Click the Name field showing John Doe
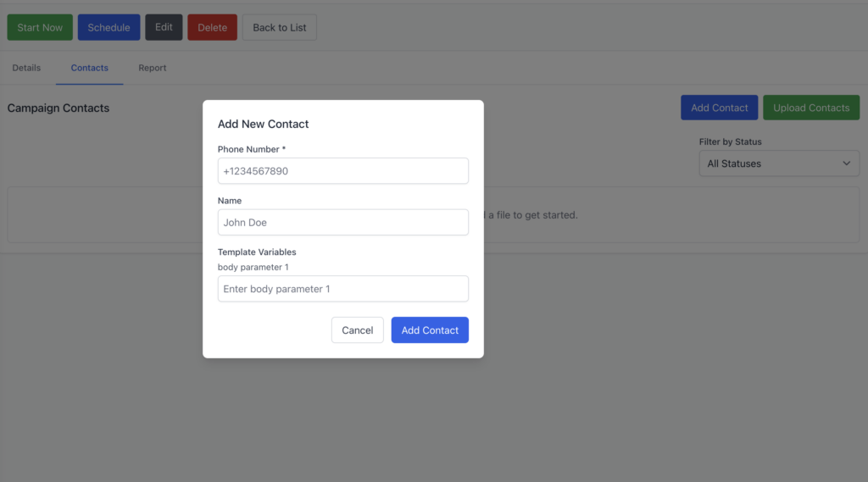868x482 pixels. (x=342, y=223)
